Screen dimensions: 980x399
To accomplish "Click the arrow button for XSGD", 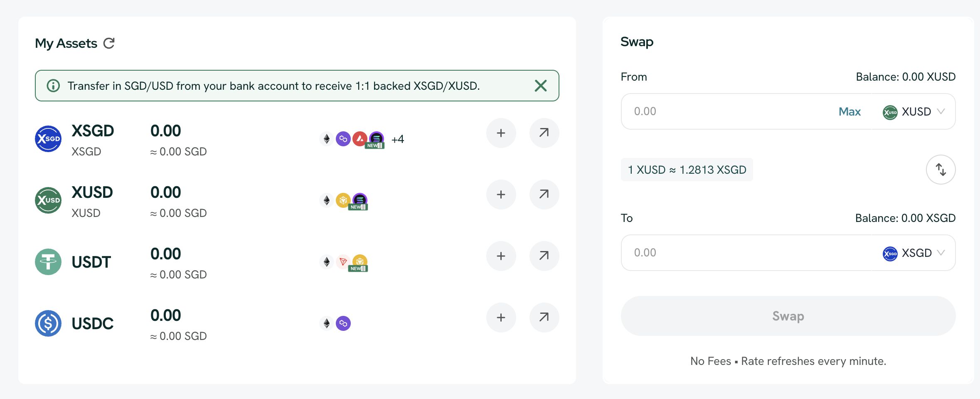I will tap(544, 133).
